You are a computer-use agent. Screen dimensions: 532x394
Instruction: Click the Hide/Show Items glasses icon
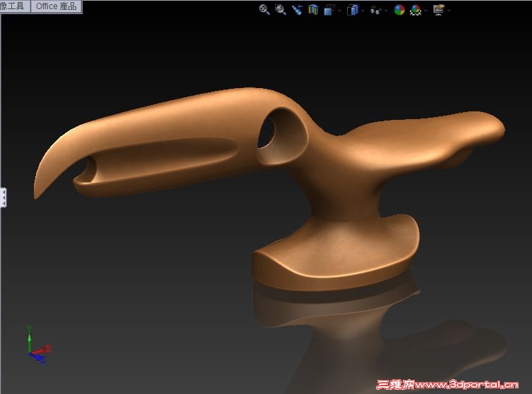pyautogui.click(x=375, y=11)
